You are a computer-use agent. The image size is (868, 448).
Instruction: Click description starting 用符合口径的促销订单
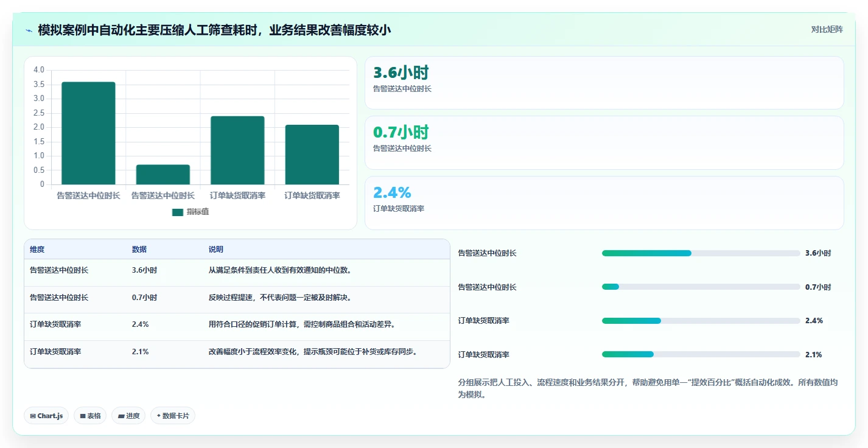(x=303, y=324)
